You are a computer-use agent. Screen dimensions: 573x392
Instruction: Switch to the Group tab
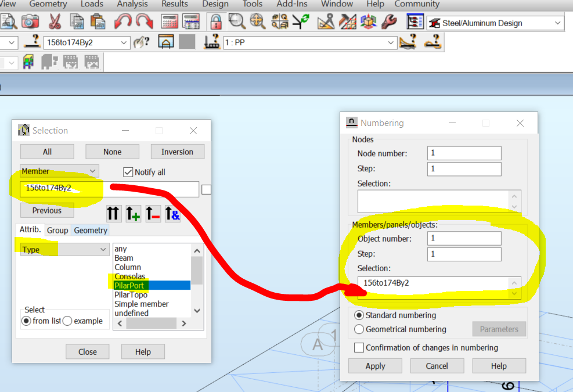[x=57, y=230]
